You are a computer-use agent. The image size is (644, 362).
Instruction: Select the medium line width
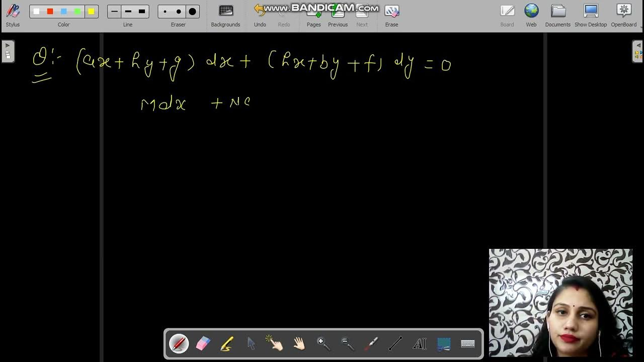pyautogui.click(x=128, y=11)
